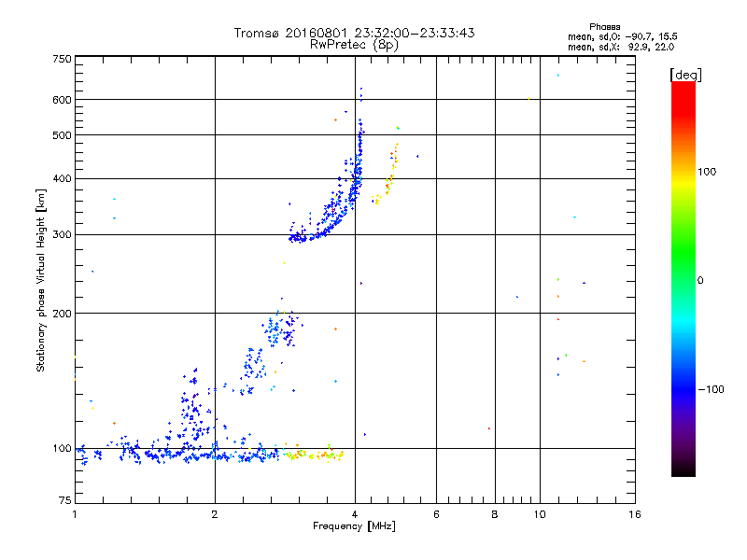Click the colorbar tick label "-100"
Image resolution: width=747 pixels, height=560 pixels.
click(x=711, y=389)
